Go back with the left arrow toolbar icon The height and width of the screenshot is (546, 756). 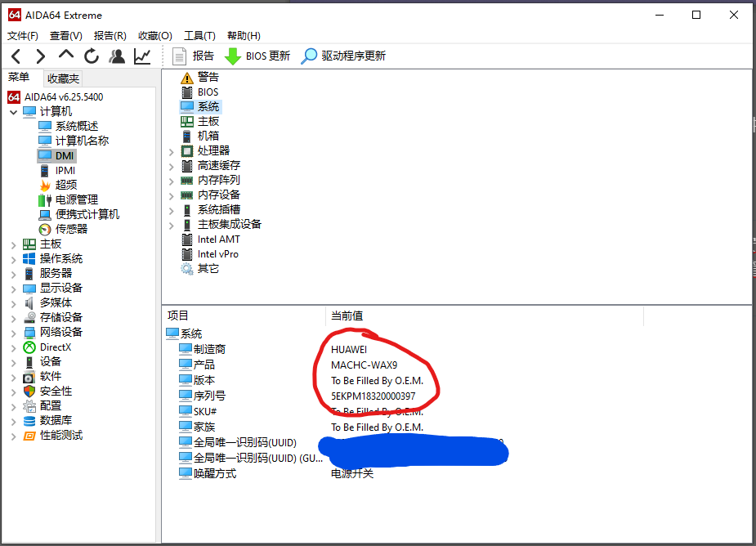click(x=16, y=56)
